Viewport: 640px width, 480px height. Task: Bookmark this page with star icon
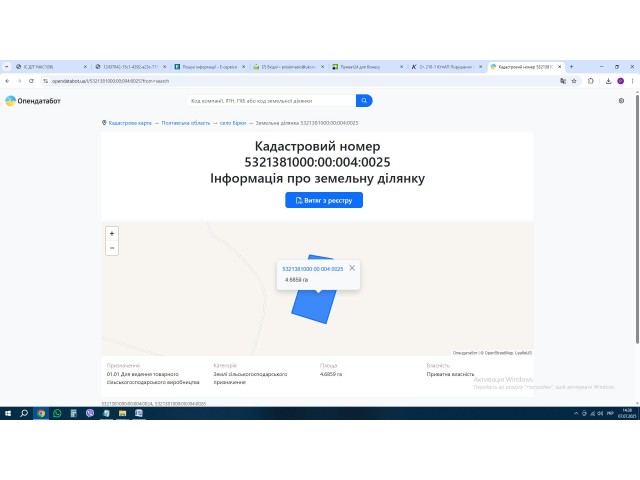574,81
